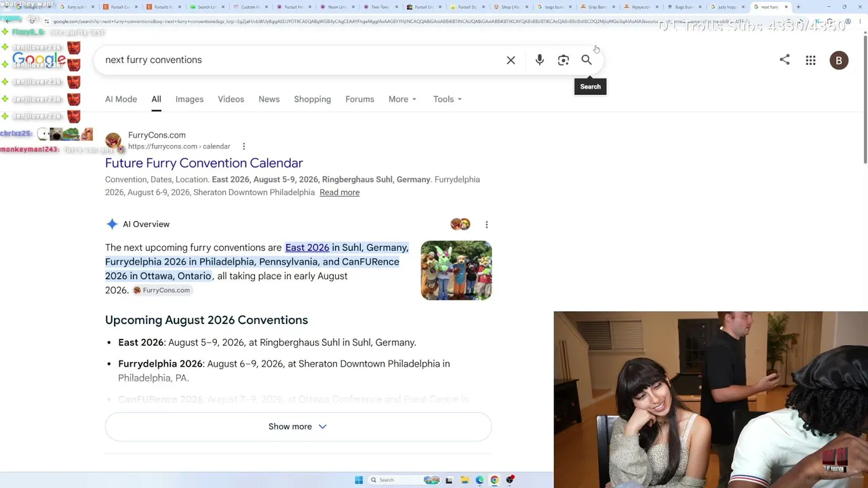Open the fursuiters thumbnail in AI Overview
The height and width of the screenshot is (488, 868).
(456, 270)
